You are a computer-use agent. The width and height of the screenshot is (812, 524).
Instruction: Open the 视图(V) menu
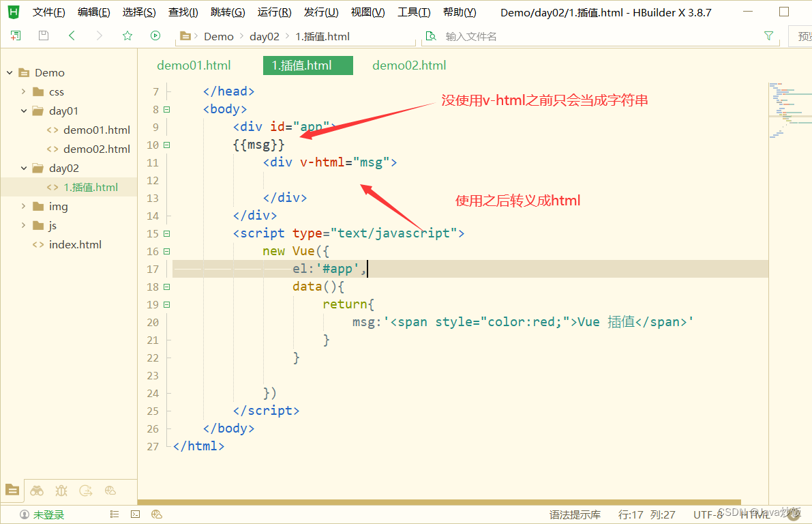pyautogui.click(x=367, y=12)
